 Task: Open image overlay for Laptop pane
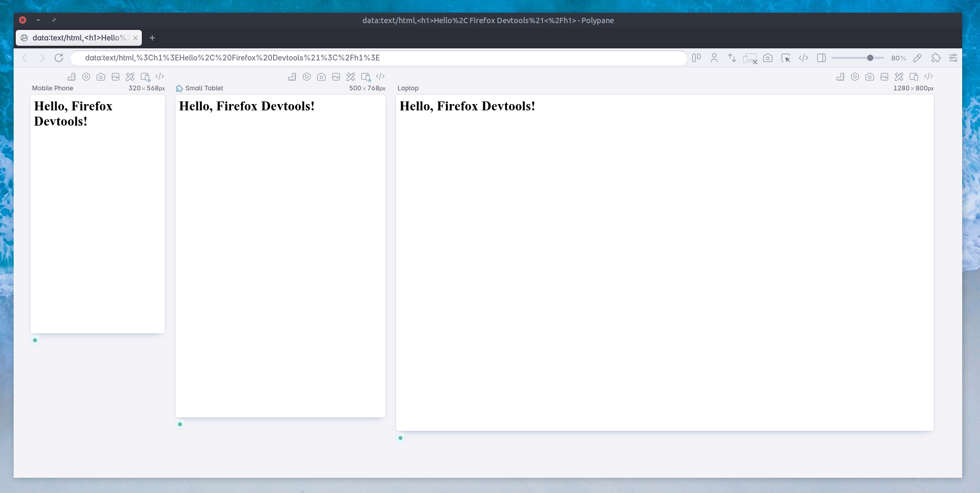[x=884, y=77]
